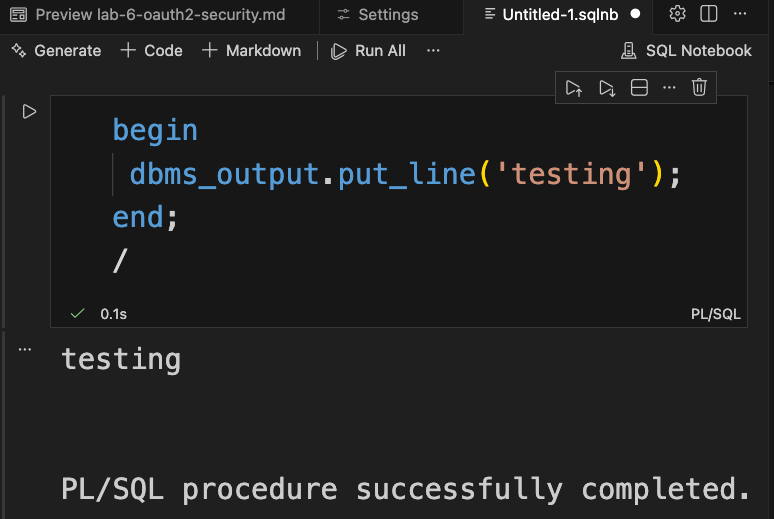This screenshot has width=774, height=519.
Task: Split the current notebook cell
Action: pyautogui.click(x=639, y=88)
